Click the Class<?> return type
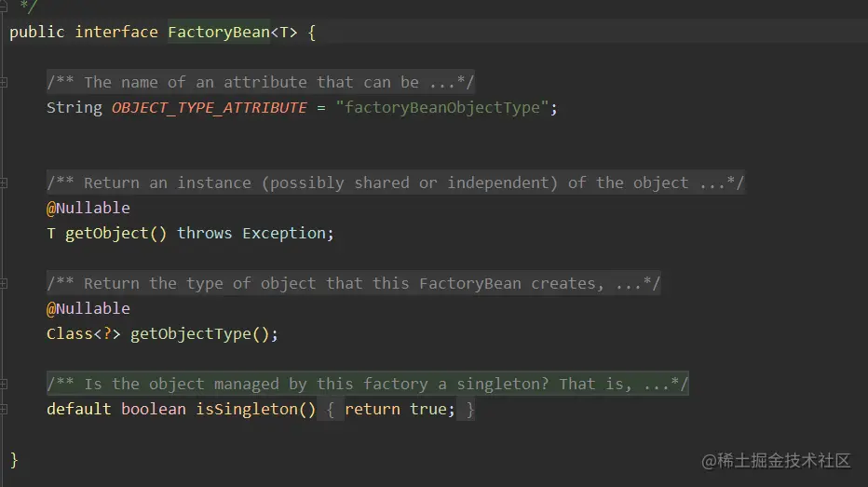868x487 pixels. [x=83, y=334]
